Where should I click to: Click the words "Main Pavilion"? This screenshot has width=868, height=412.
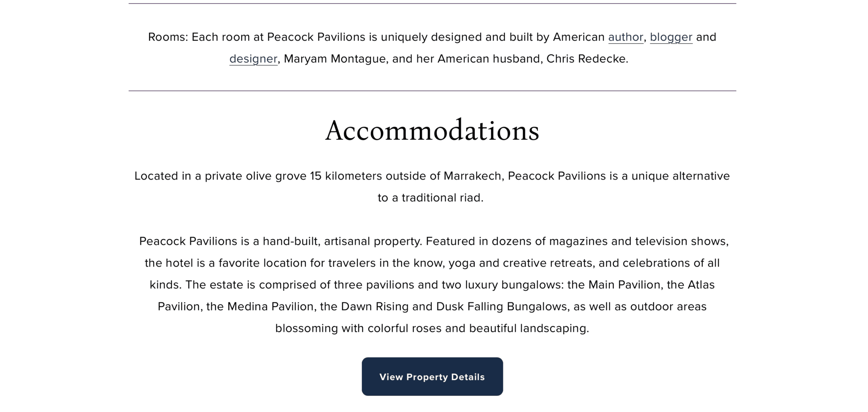click(x=624, y=285)
